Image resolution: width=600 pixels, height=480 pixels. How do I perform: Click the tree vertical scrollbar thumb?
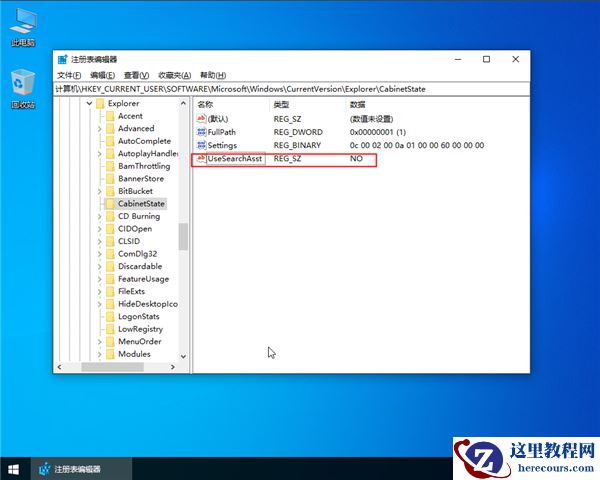coord(183,236)
